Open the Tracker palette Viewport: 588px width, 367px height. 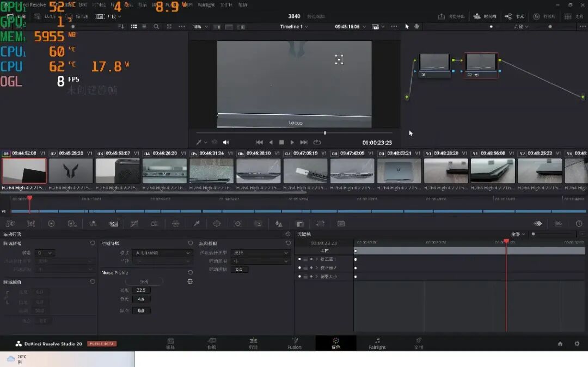tap(237, 224)
